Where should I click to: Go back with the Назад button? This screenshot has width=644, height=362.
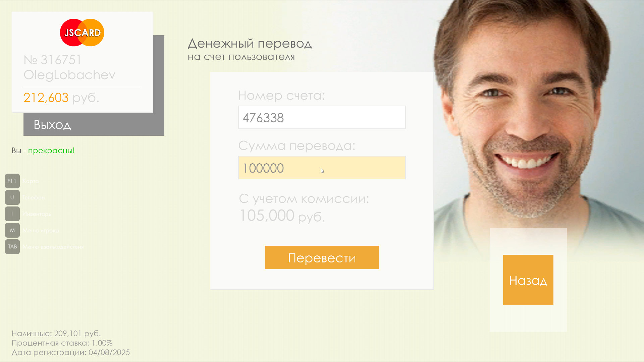click(528, 280)
